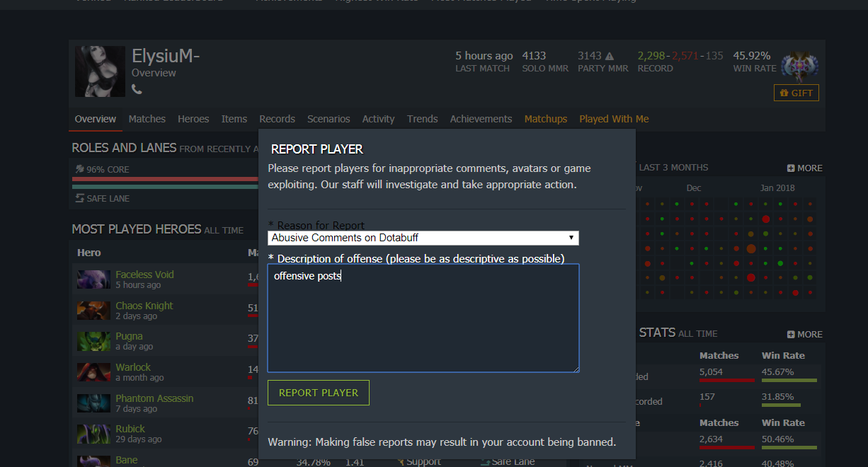Follow the Warlock hero link
This screenshot has height=467, width=868.
pos(133,367)
